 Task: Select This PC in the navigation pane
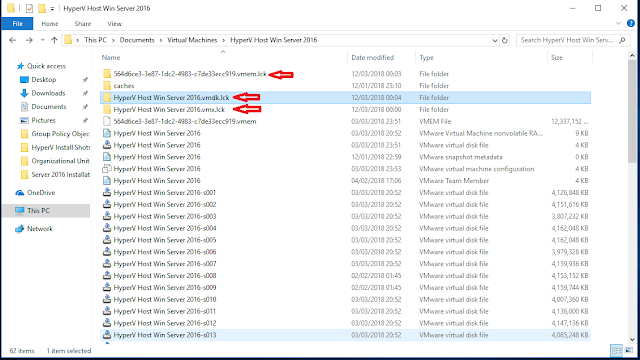pos(38,211)
